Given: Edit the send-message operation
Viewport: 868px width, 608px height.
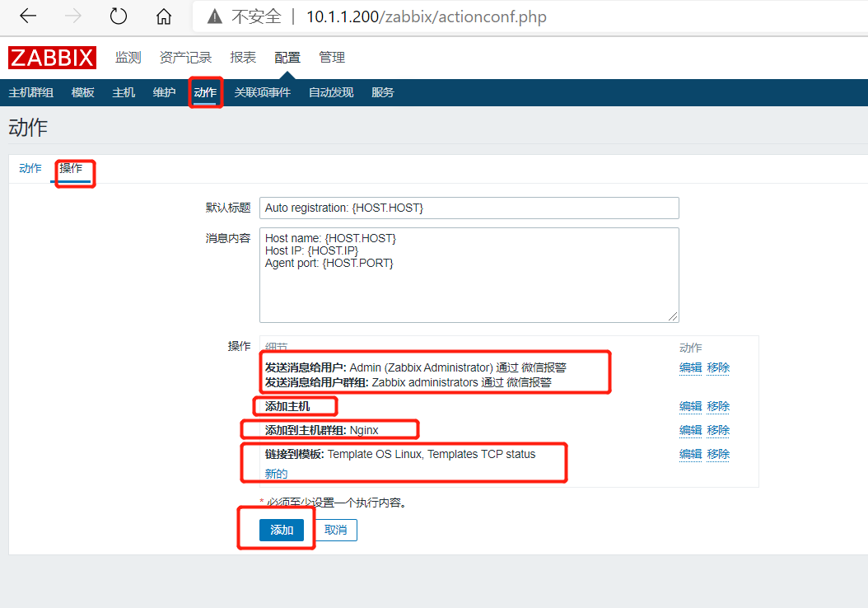Looking at the screenshot, I should pyautogui.click(x=690, y=367).
